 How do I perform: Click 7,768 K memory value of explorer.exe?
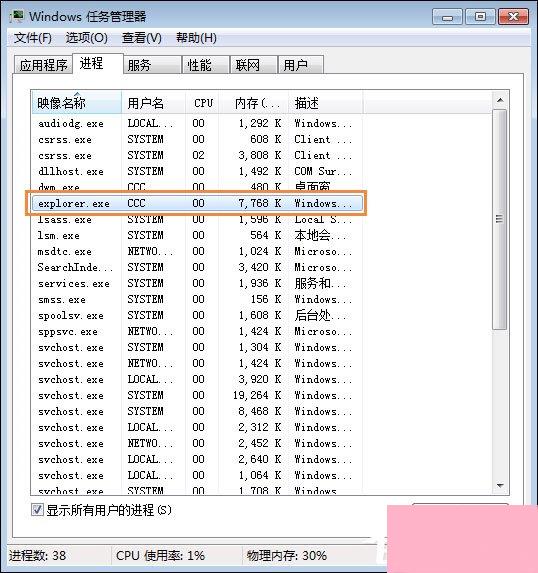[x=260, y=203]
